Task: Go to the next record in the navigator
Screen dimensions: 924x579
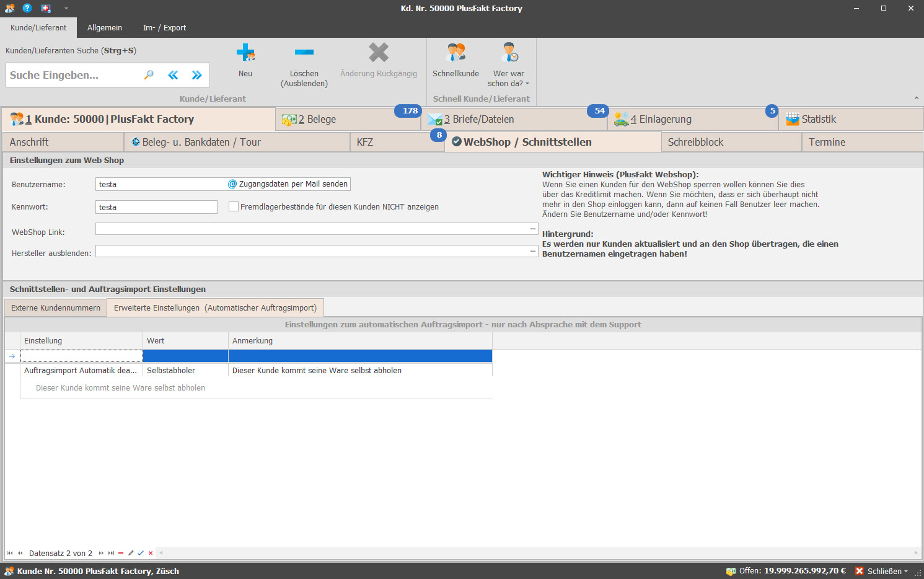Action: tap(101, 553)
